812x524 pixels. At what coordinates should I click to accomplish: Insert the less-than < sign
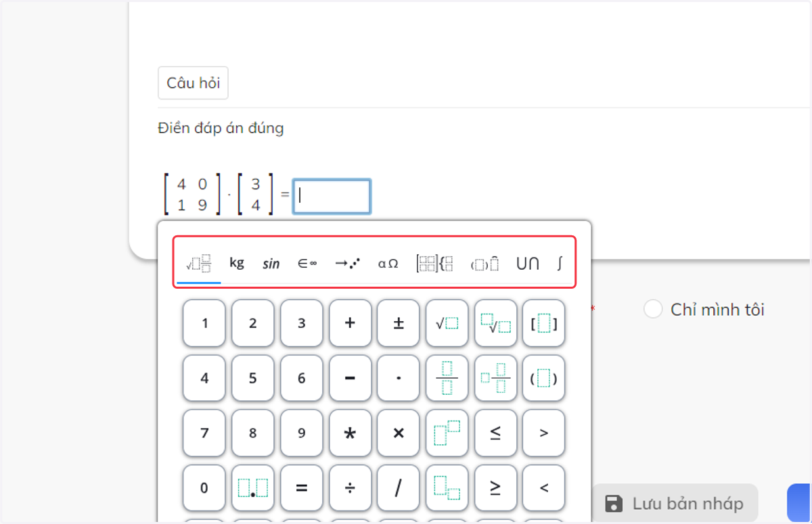[544, 487]
